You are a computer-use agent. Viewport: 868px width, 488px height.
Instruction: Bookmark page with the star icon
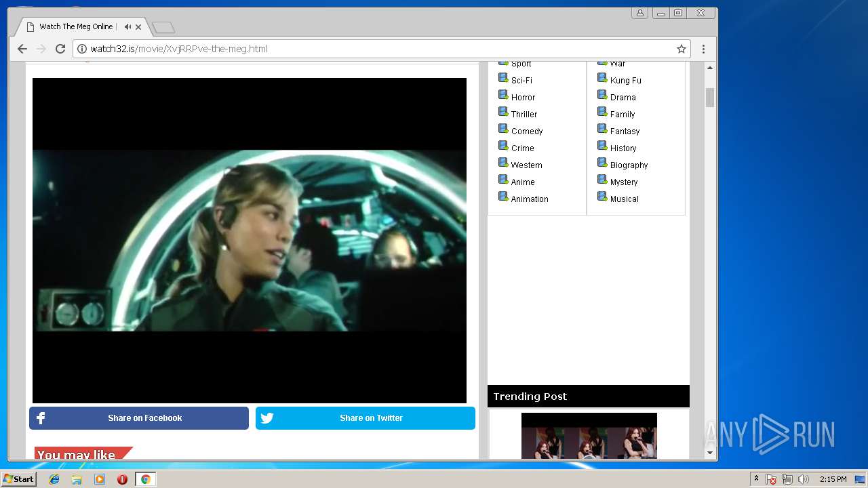682,49
